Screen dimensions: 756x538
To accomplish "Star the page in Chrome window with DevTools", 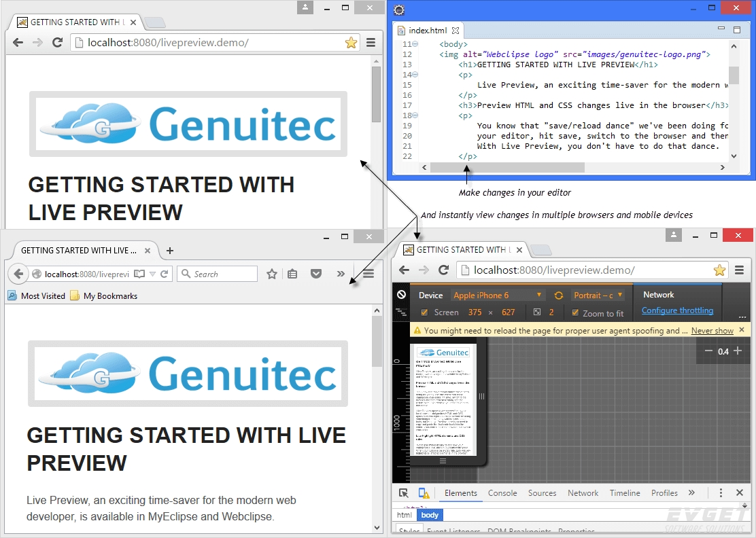I will [x=719, y=270].
